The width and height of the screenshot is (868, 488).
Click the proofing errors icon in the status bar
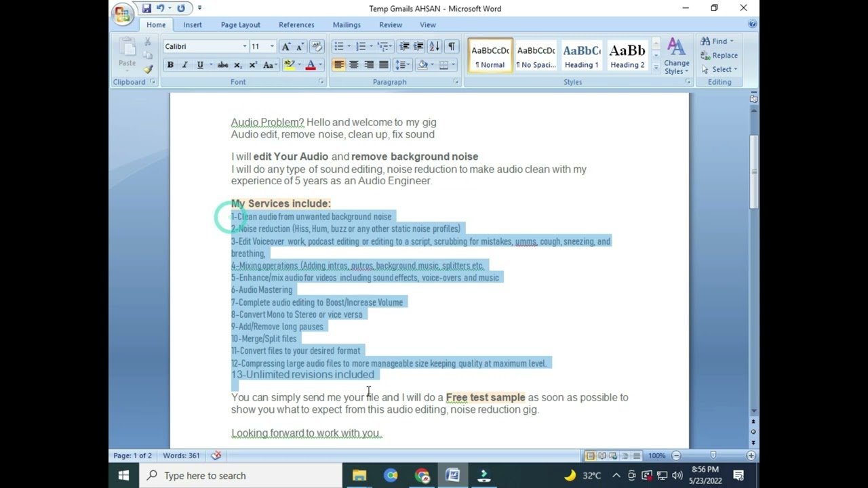(x=216, y=455)
